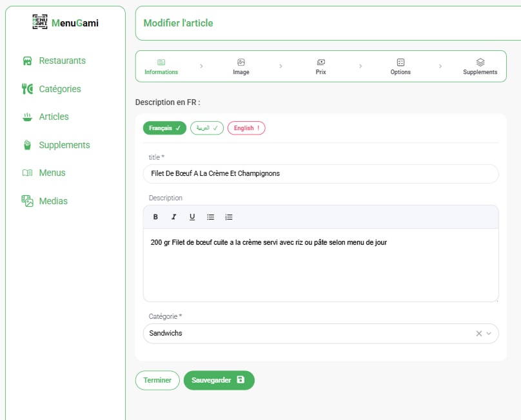Click the Catégories fork-and-plate icon
Viewport: 521px width, 420px height.
pyautogui.click(x=27, y=89)
